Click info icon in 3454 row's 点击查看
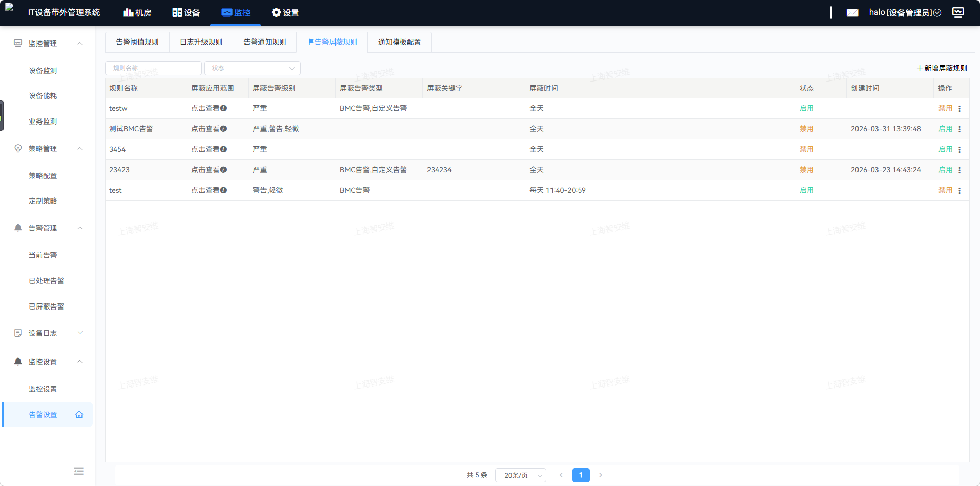Screen dimensions: 980x486 (223, 149)
